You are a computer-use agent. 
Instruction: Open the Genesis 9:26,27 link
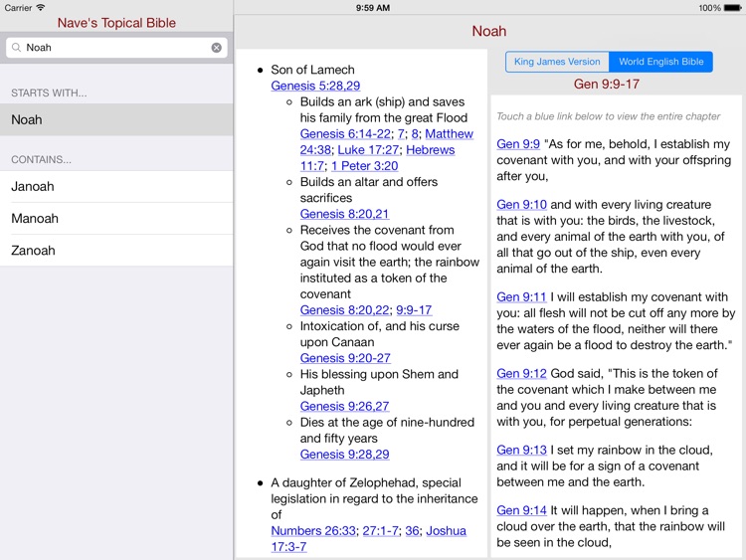pyautogui.click(x=344, y=406)
